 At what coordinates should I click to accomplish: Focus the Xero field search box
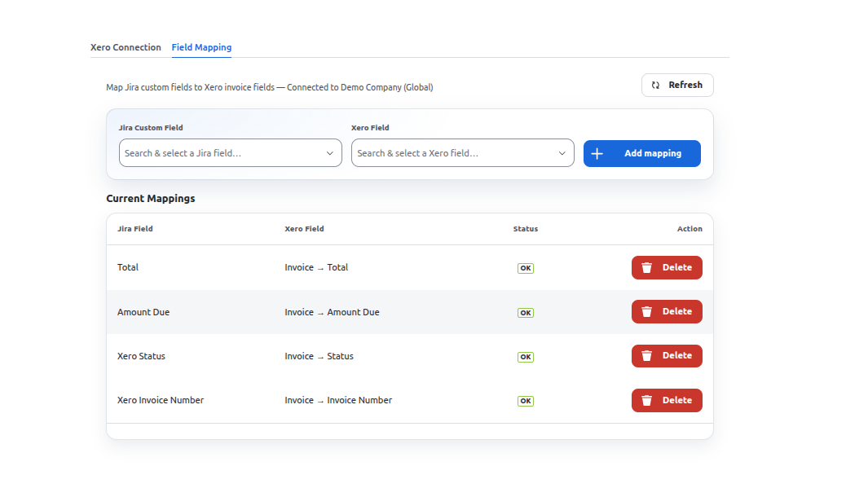463,152
